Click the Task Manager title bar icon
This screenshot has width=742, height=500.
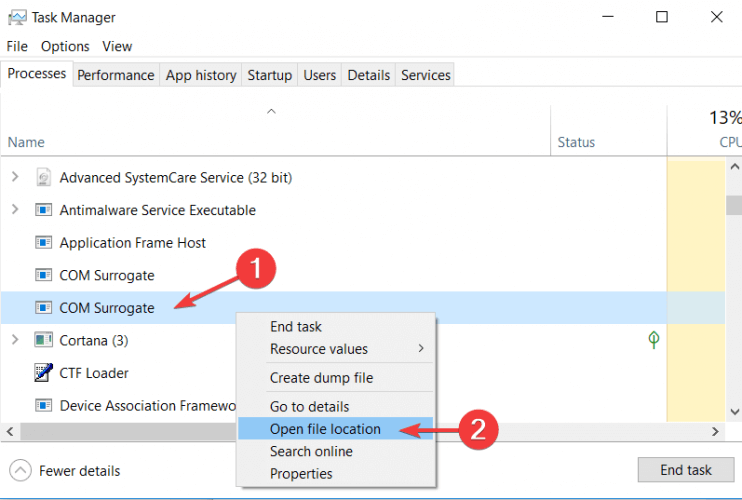pyautogui.click(x=17, y=18)
